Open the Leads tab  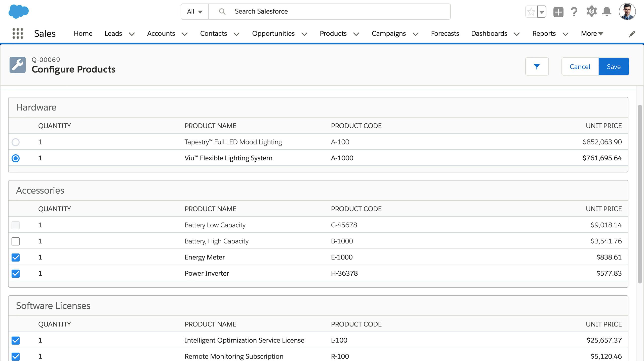point(113,33)
